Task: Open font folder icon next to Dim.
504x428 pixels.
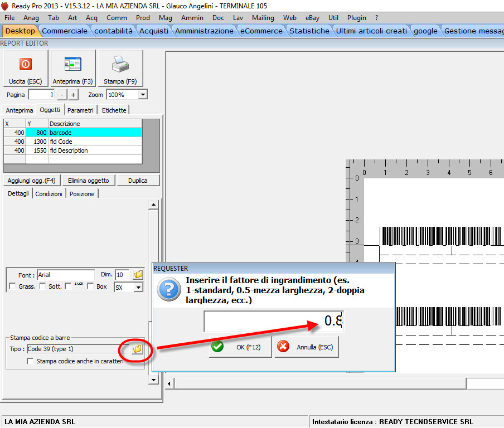Action: 138,274
